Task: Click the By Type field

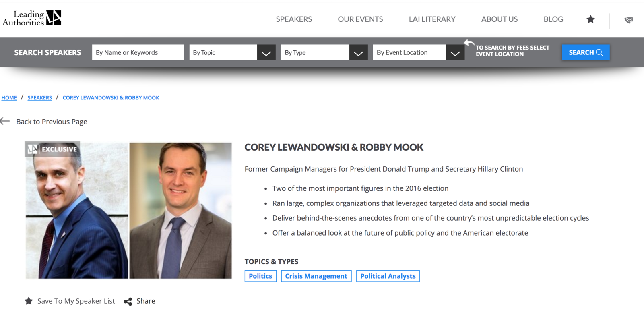Action: pyautogui.click(x=315, y=52)
